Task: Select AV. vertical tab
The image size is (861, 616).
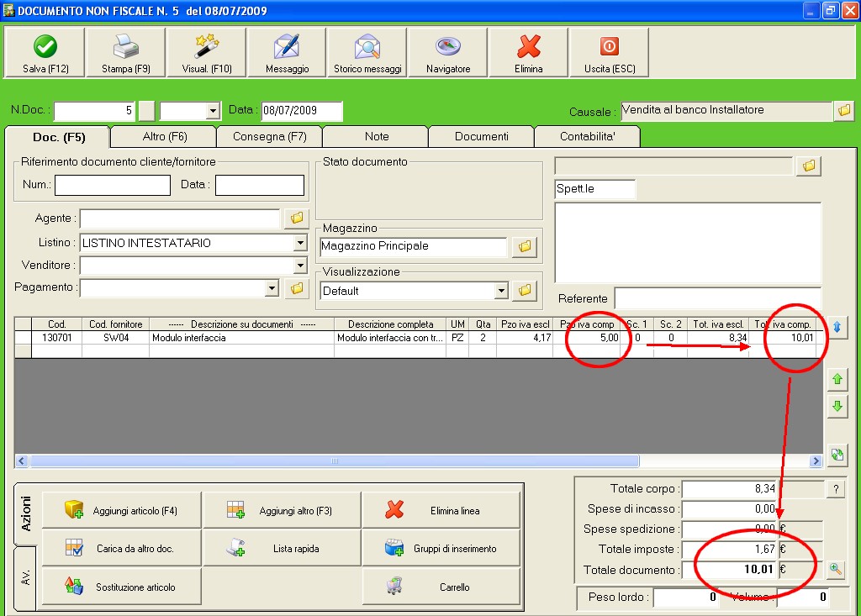Action: coord(25,578)
